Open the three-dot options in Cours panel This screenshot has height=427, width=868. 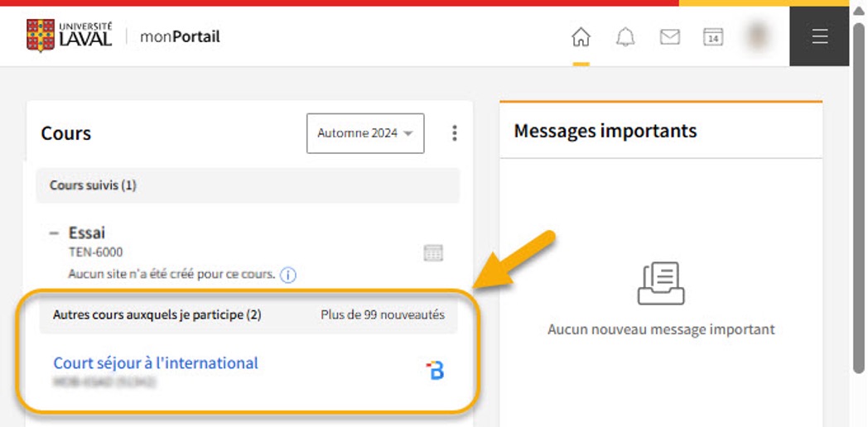[x=455, y=133]
